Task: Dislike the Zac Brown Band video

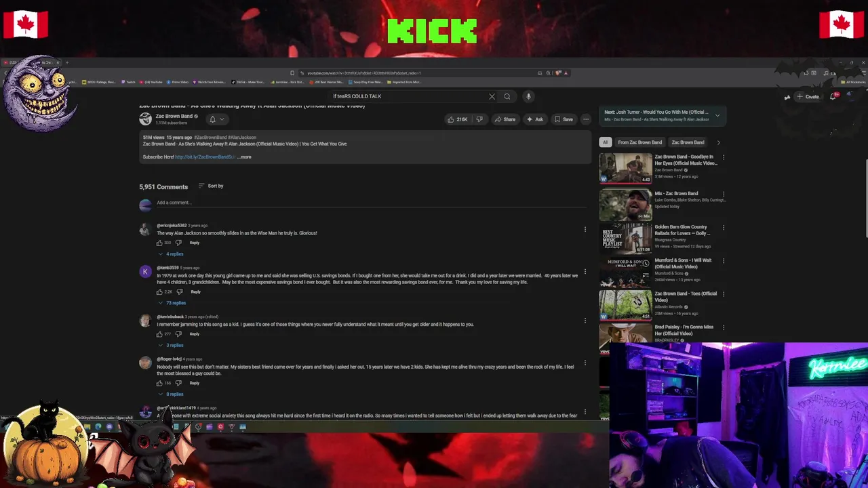Action: coord(479,119)
